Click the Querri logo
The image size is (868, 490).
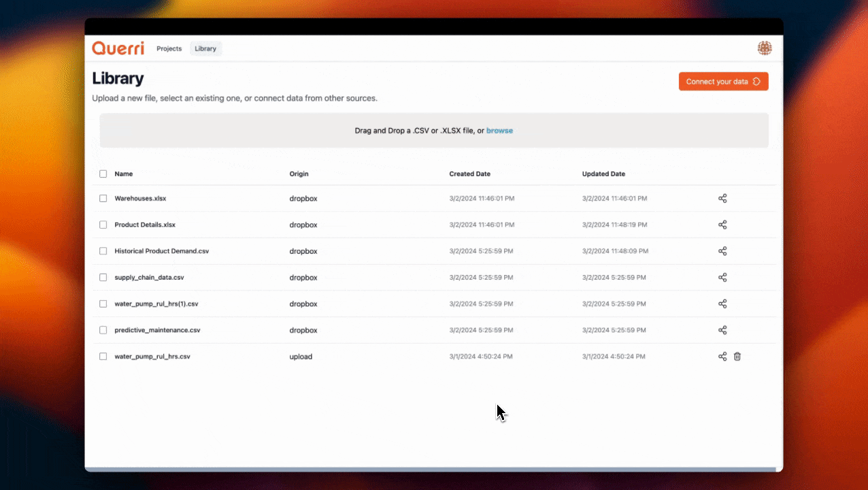[x=118, y=48]
